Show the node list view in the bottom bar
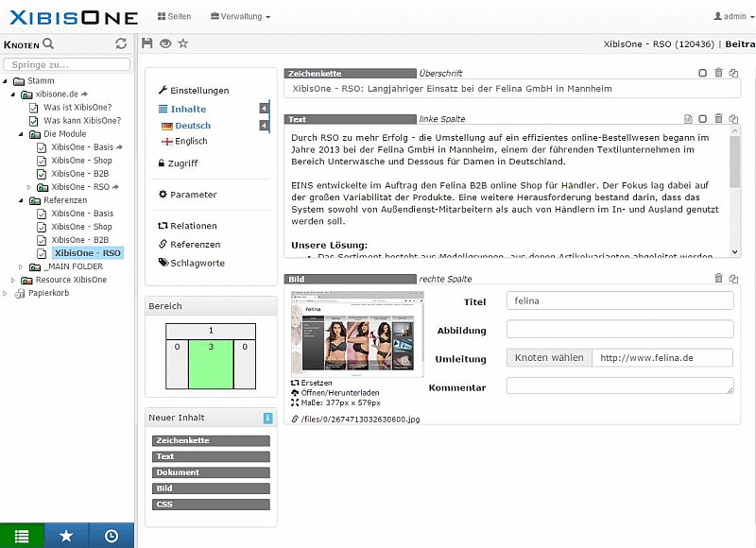 point(22,536)
